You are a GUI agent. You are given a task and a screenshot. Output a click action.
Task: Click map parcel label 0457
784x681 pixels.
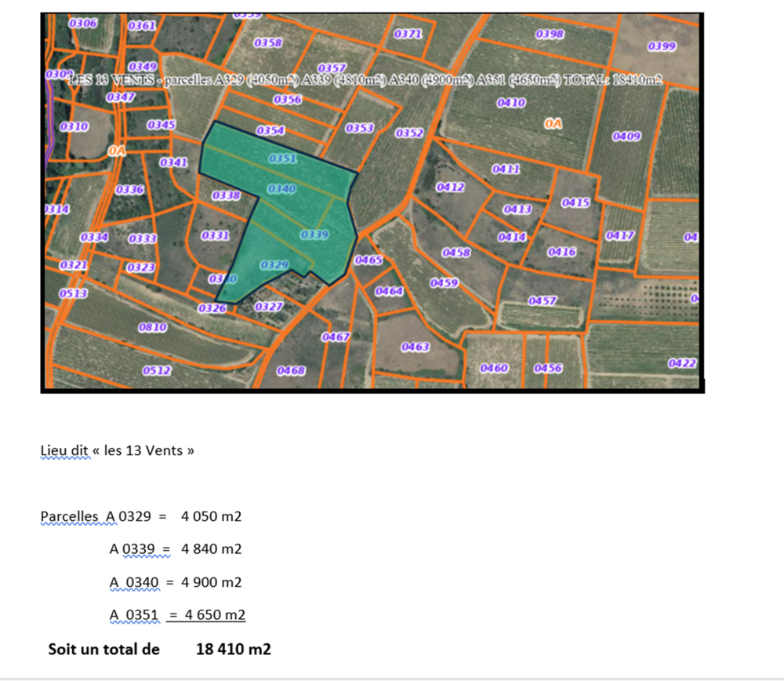pyautogui.click(x=543, y=300)
